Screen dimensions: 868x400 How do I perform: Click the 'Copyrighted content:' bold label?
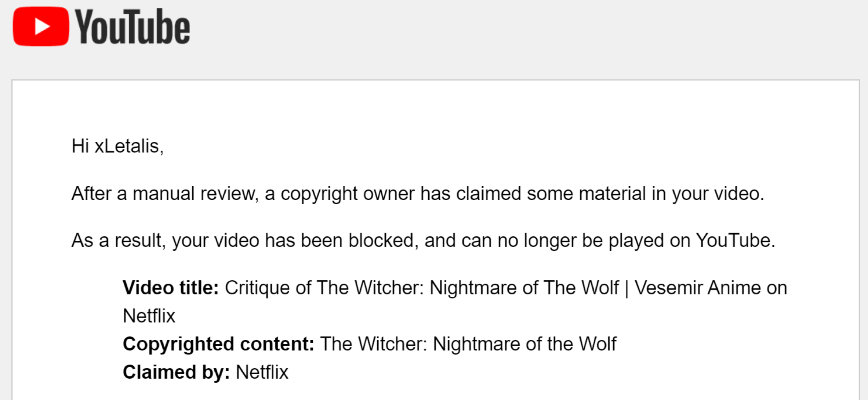(x=218, y=344)
